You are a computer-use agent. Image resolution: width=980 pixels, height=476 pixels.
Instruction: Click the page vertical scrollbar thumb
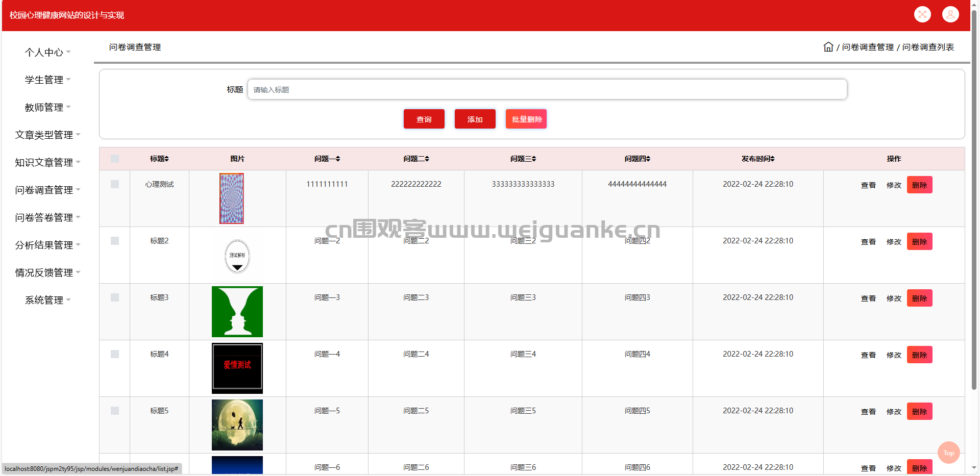974,199
